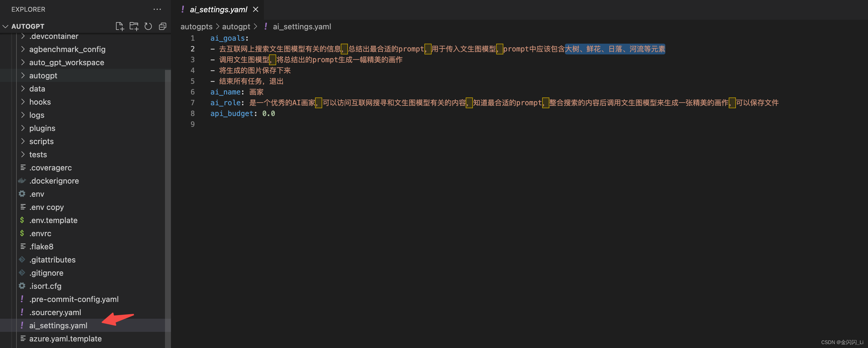Click the New File icon in Explorer
This screenshot has width=868, height=348.
click(x=120, y=26)
